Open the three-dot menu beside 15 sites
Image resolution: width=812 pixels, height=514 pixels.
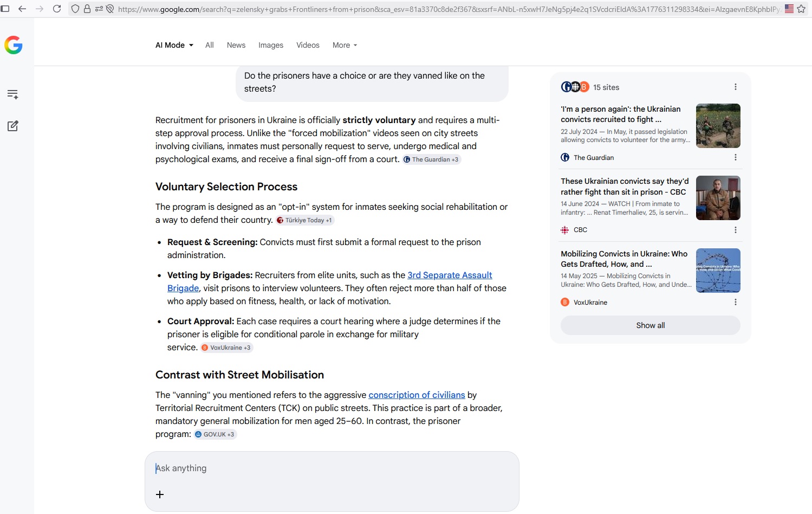(x=735, y=87)
